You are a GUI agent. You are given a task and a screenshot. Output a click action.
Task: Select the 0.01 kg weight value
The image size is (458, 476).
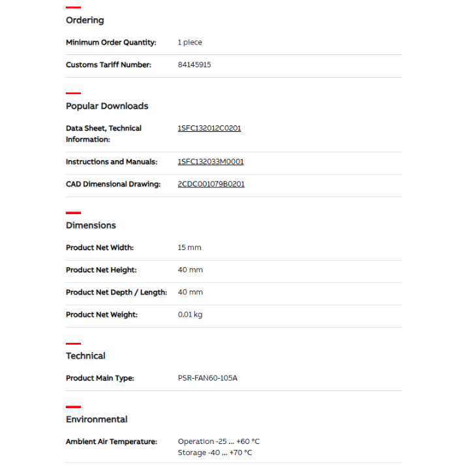tap(190, 315)
